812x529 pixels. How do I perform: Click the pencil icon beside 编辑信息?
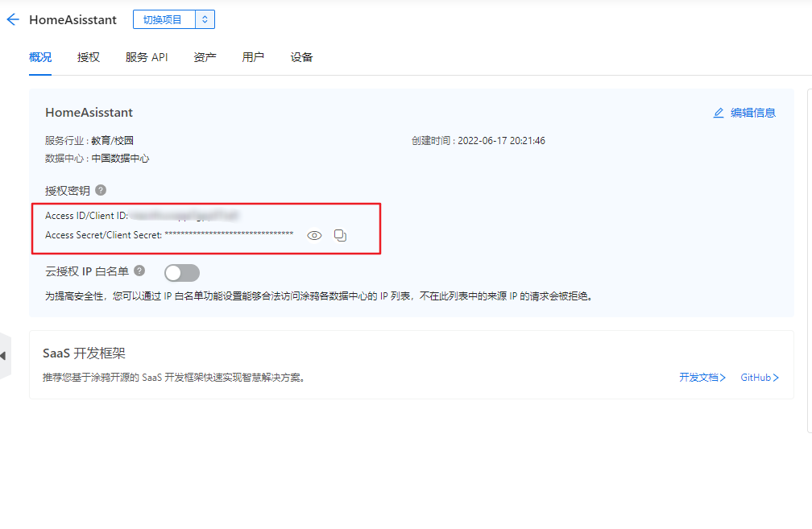[719, 113]
